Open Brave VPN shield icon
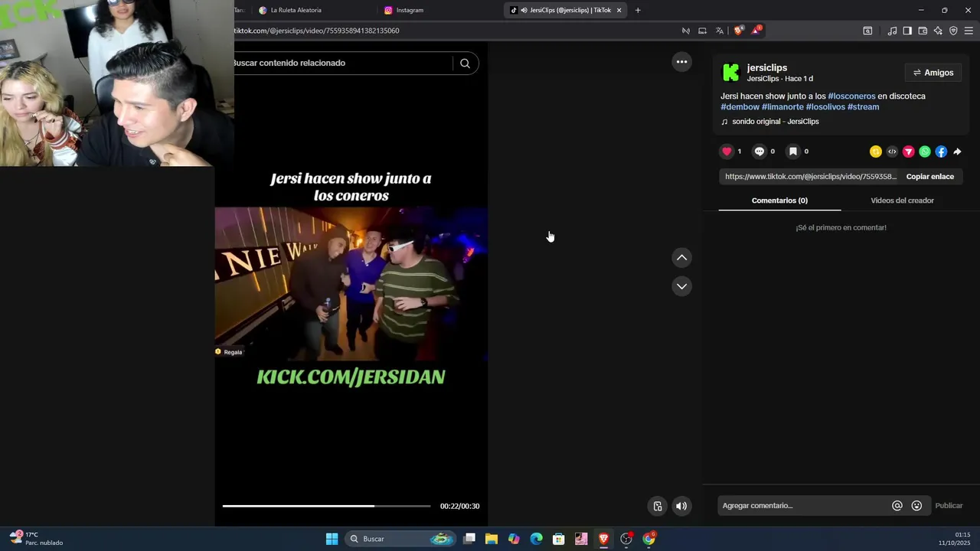This screenshot has width=980, height=551. click(x=953, y=31)
